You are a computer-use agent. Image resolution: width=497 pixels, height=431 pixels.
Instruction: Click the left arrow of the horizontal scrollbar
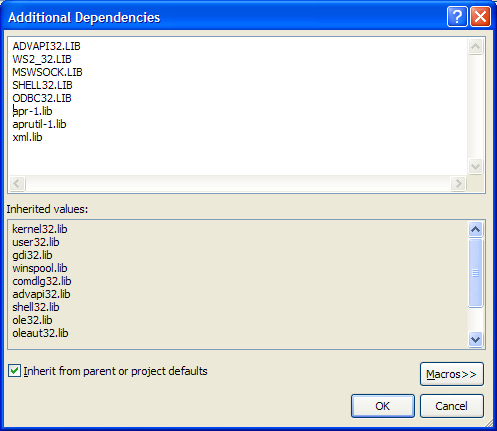17,183
